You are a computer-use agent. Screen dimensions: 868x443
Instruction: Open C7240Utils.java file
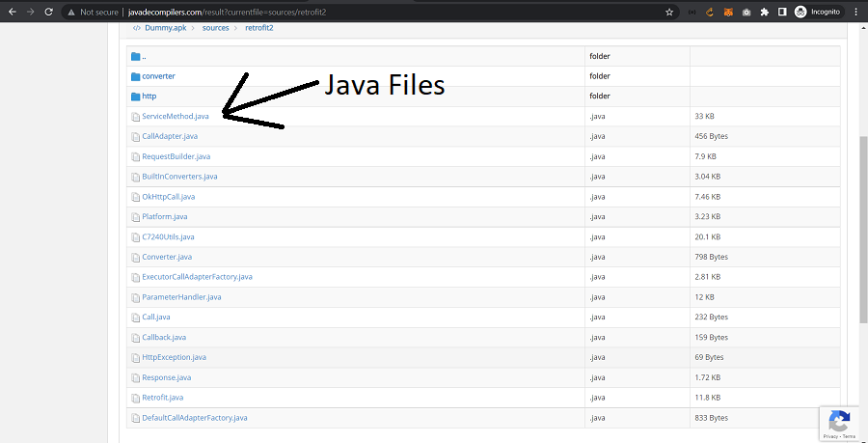click(x=168, y=237)
